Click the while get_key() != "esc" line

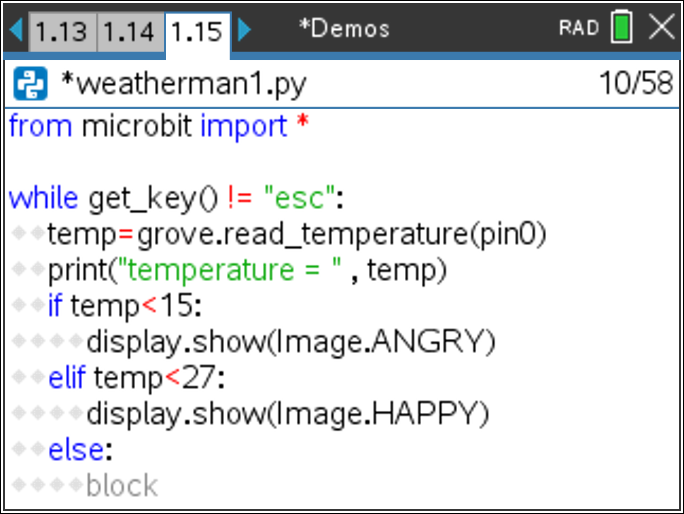coord(176,199)
